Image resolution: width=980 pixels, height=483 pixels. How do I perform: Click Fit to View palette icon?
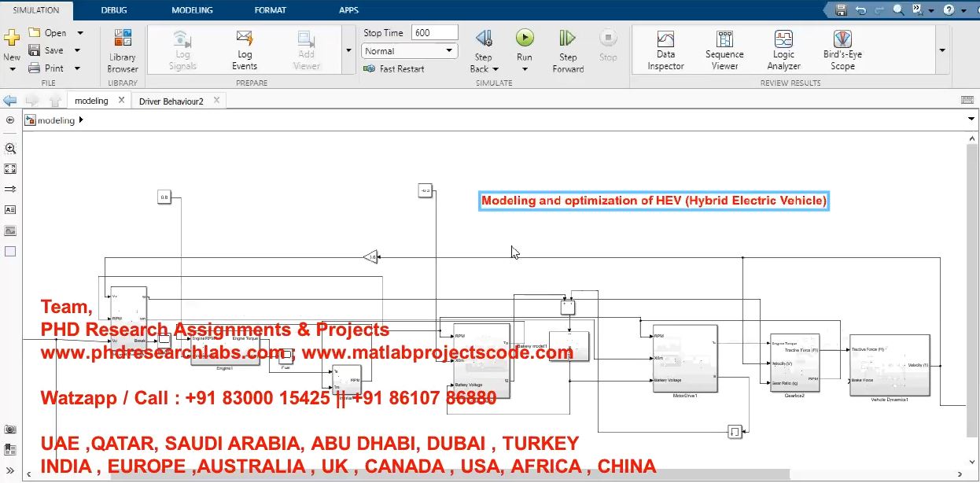pos(10,169)
